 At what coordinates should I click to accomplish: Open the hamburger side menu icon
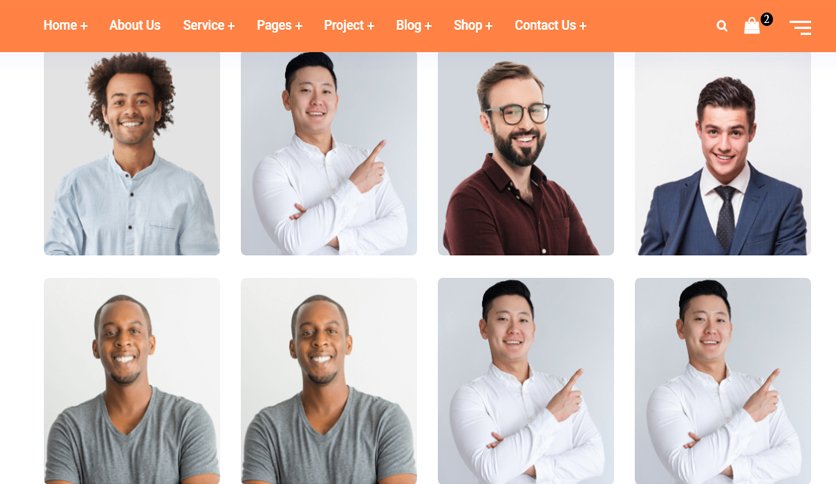click(x=800, y=27)
